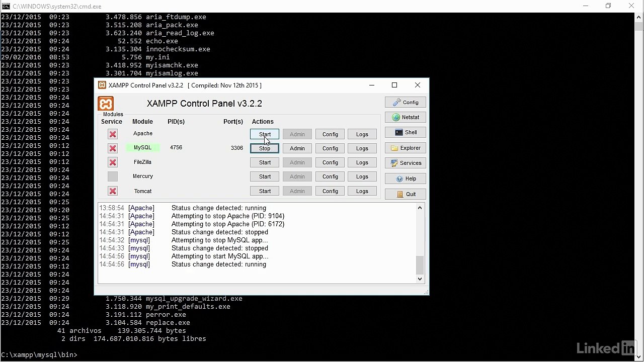The height and width of the screenshot is (362, 644).
Task: Click the XAMPP log scrollbar up arrow
Action: click(x=420, y=208)
